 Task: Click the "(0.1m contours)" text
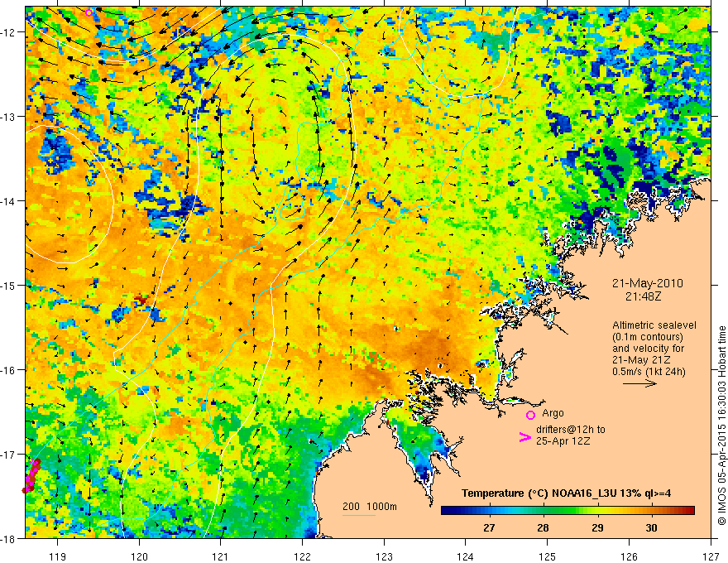tap(648, 337)
